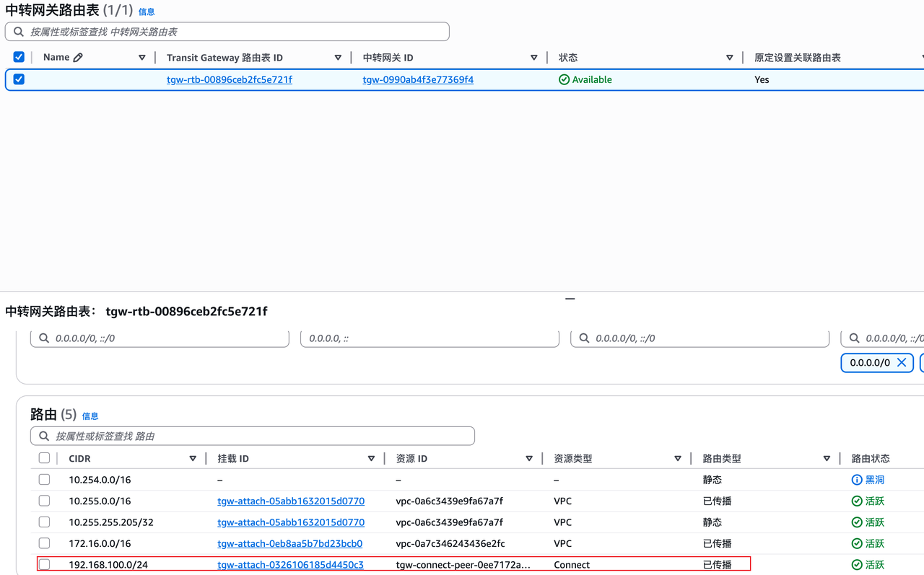Click the search icon in the 中转网关路由表 search bar

coord(19,32)
